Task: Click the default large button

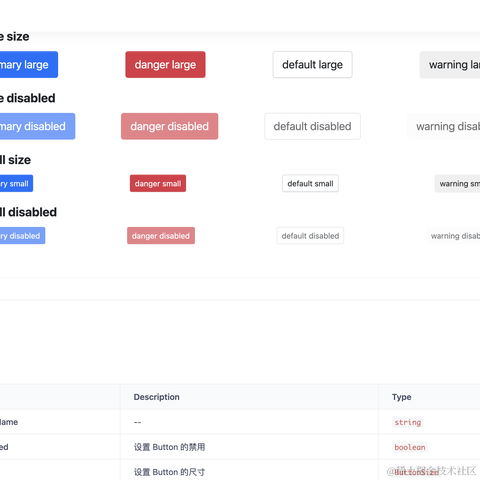Action: pyautogui.click(x=312, y=64)
